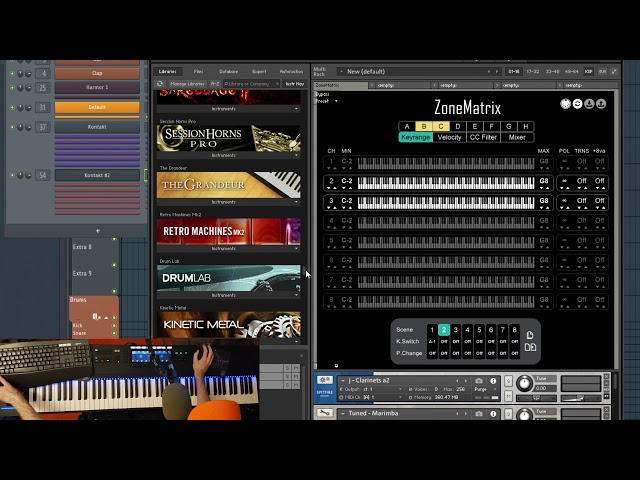
Task: Select the 17-32 page in Multi Rack
Action: (533, 71)
